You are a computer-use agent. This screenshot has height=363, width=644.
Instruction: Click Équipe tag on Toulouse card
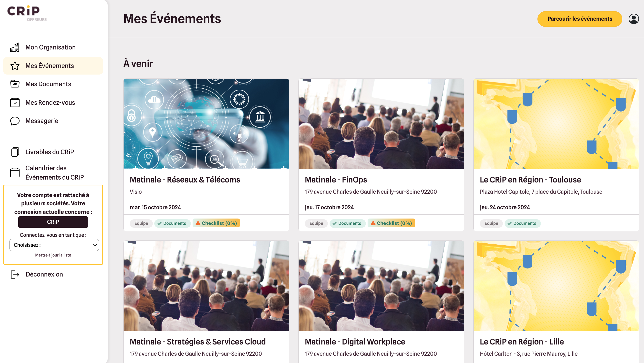[x=491, y=223]
